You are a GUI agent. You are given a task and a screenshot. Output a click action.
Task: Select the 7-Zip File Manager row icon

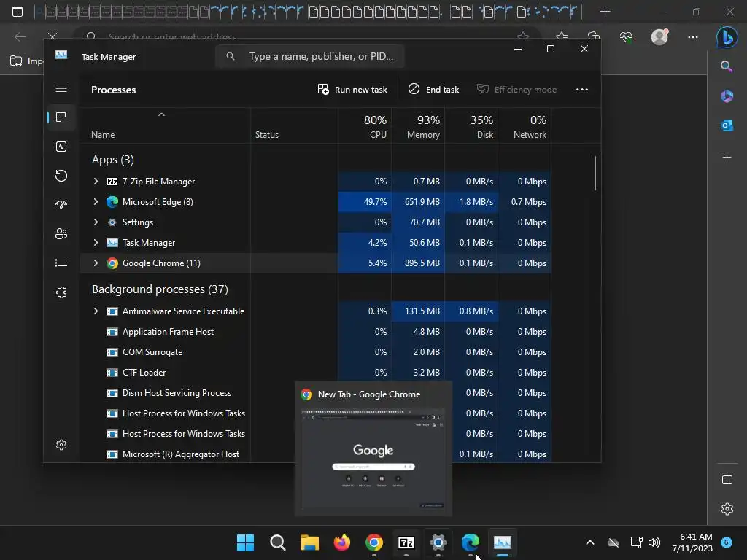pos(112,182)
